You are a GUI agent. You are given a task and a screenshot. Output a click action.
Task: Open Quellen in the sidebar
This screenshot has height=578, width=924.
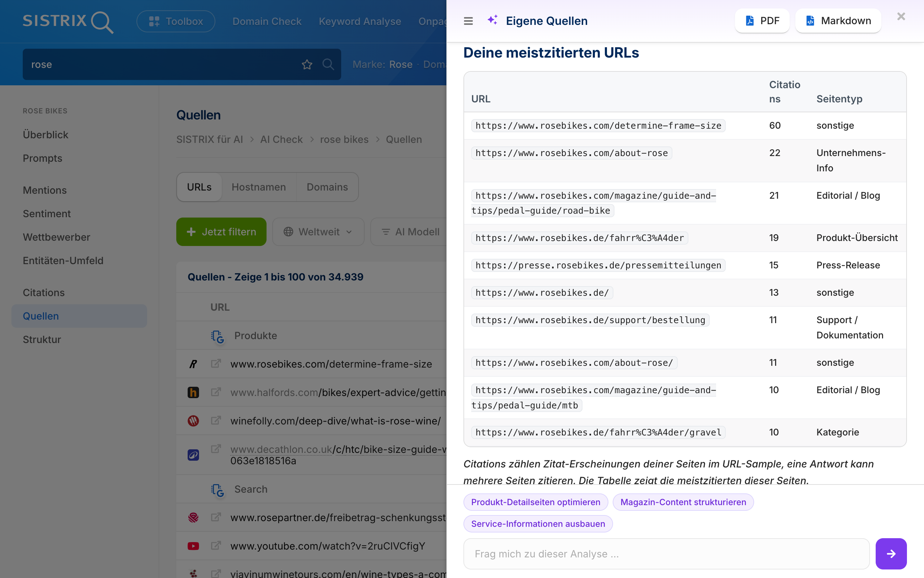coord(79,316)
